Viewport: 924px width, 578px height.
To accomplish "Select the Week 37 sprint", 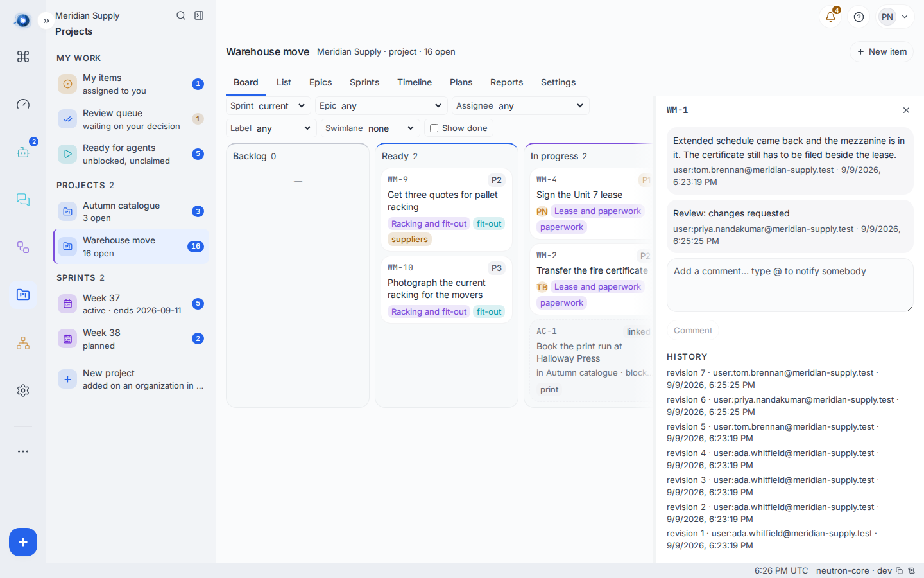I will (x=131, y=304).
